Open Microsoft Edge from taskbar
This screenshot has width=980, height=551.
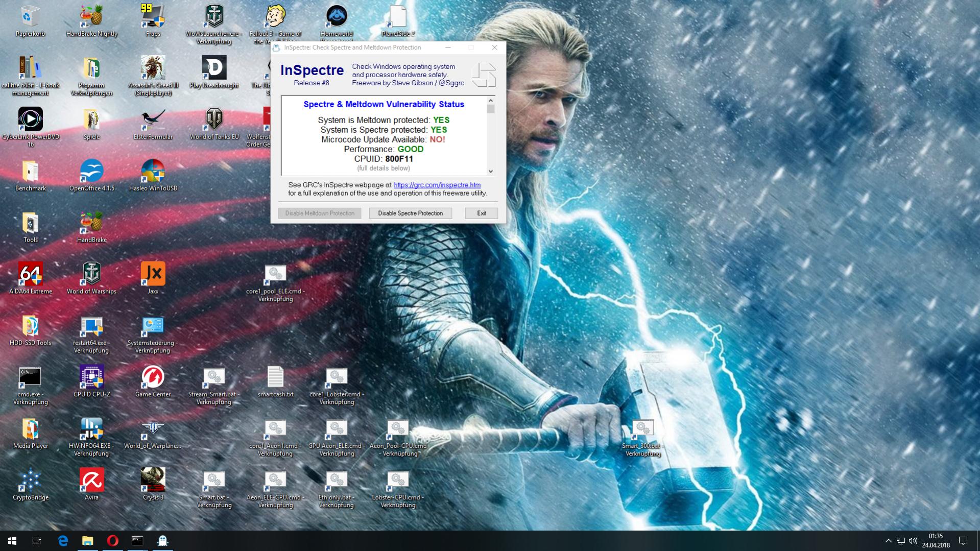coord(63,541)
